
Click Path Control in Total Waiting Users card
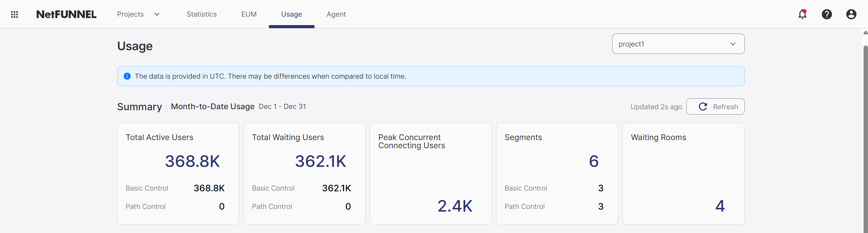click(x=272, y=207)
